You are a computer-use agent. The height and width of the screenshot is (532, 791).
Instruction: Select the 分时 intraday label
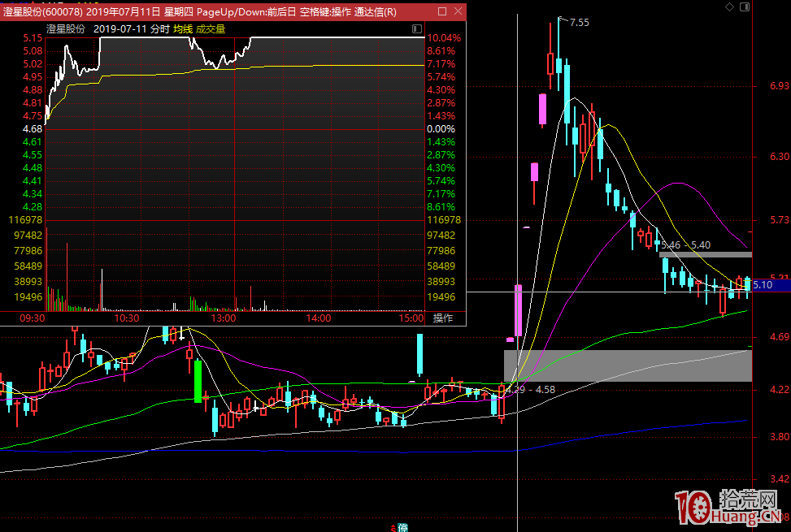pos(160,28)
